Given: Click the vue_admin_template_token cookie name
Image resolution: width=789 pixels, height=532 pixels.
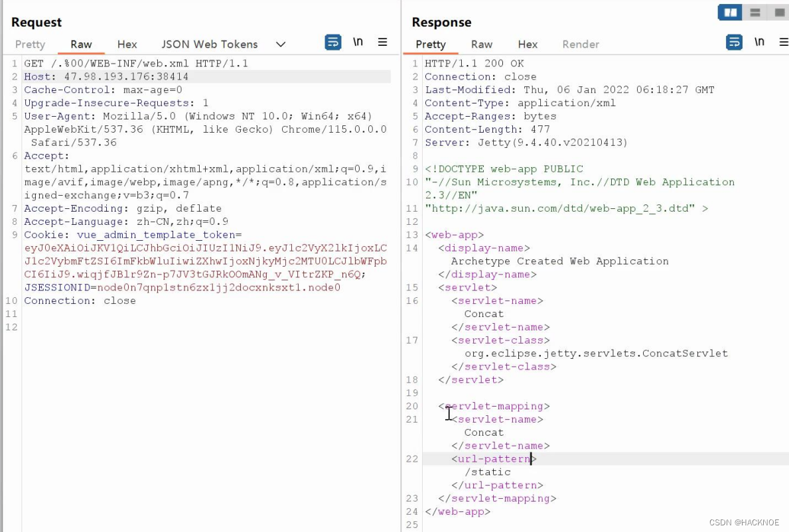Looking at the screenshot, I should [156, 235].
